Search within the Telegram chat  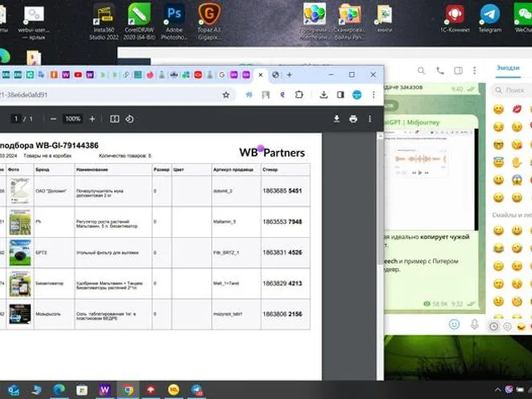tap(422, 71)
